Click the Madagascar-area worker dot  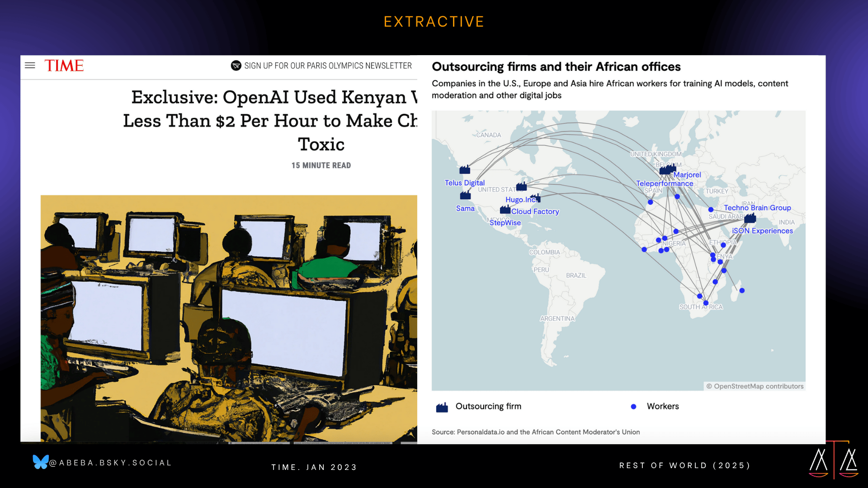742,291
